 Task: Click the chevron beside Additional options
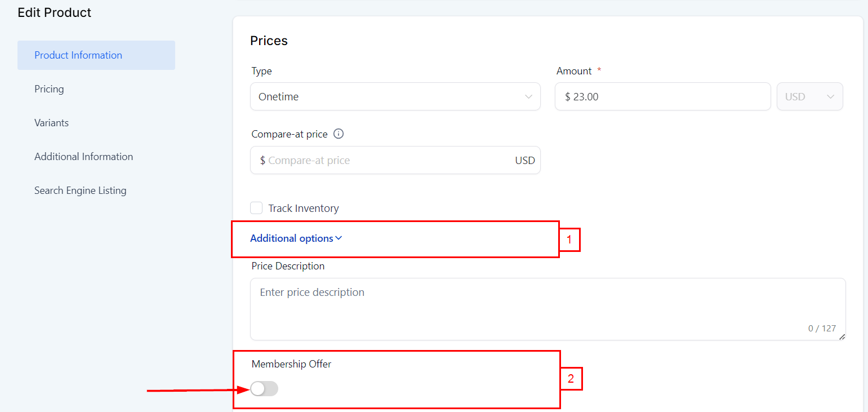339,238
